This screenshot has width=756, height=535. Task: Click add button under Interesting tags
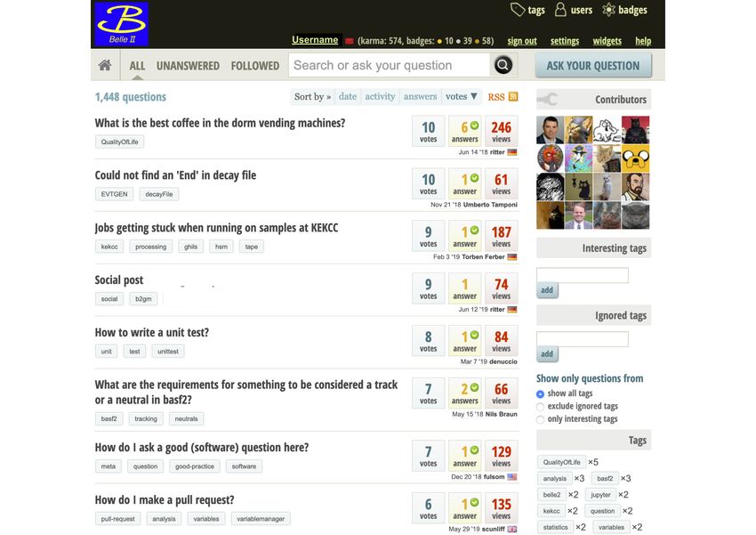click(x=547, y=290)
